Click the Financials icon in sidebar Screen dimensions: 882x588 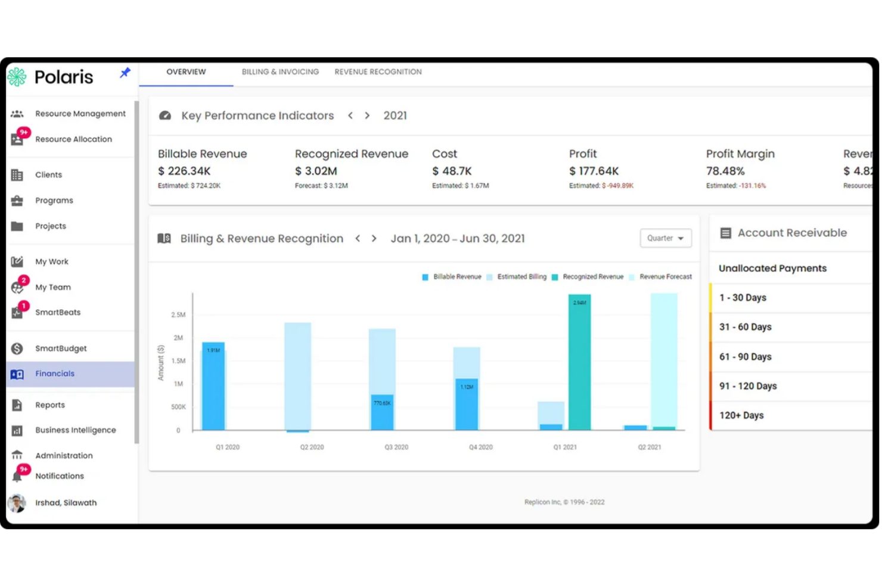coord(17,374)
